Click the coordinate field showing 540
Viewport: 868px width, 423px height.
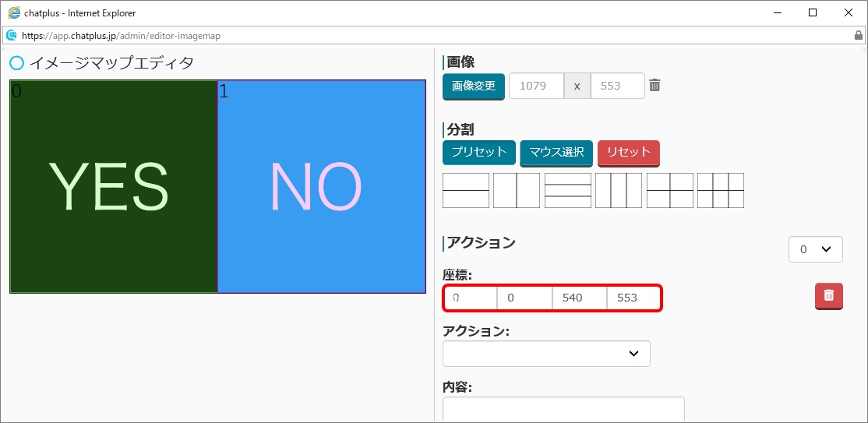(x=579, y=298)
